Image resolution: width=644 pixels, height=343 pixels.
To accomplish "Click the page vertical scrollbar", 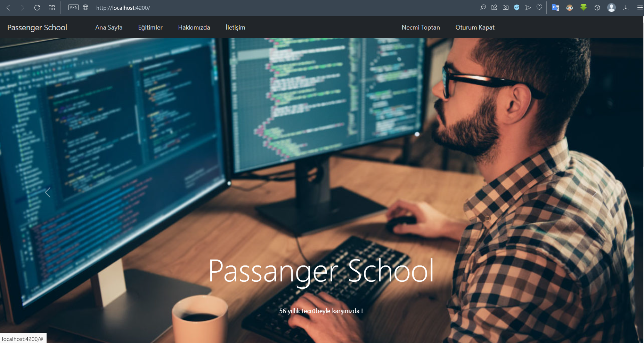I will pyautogui.click(x=643, y=180).
